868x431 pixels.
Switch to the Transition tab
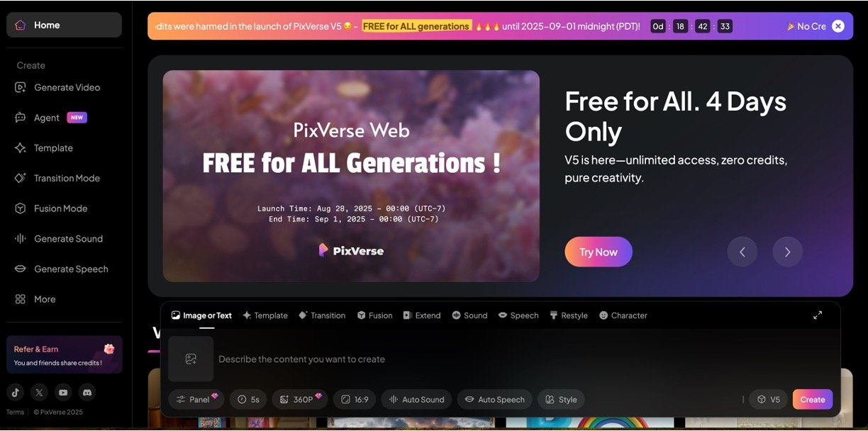click(x=322, y=315)
